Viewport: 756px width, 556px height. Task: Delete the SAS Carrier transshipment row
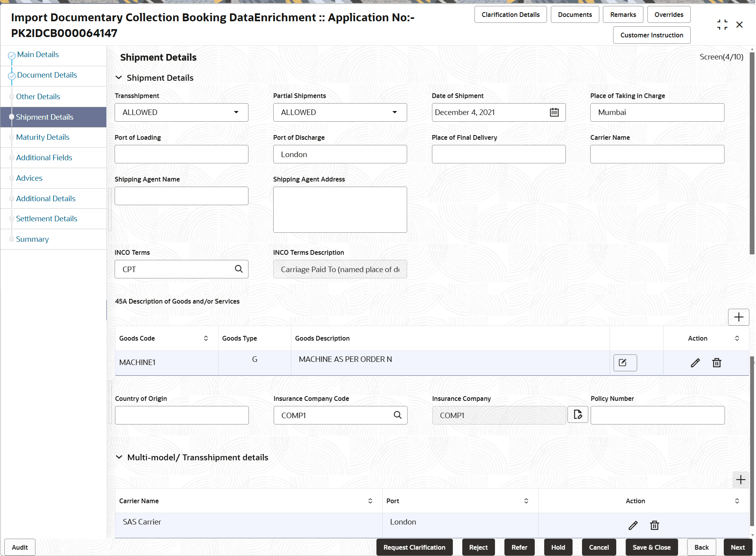(x=654, y=525)
